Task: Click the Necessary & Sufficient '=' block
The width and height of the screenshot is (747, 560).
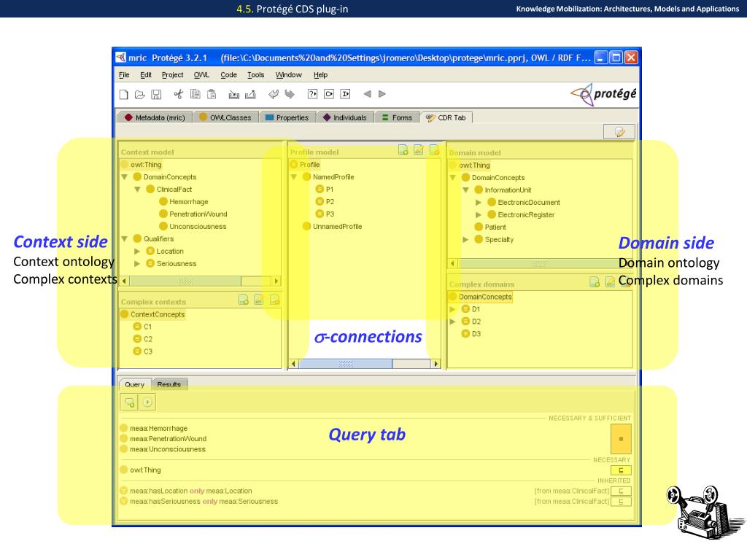Action: 621,438
